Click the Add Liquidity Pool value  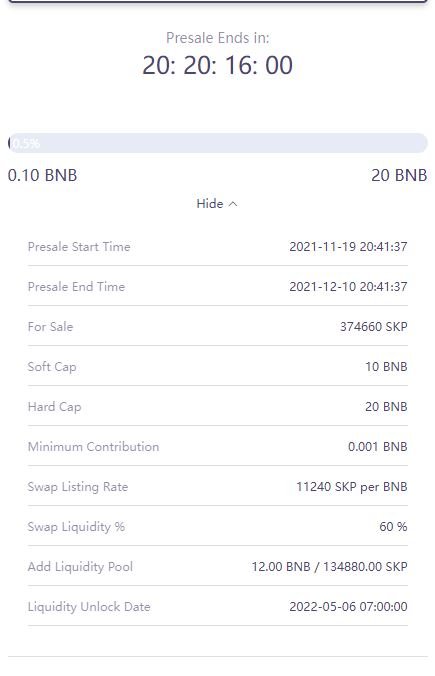pyautogui.click(x=330, y=566)
